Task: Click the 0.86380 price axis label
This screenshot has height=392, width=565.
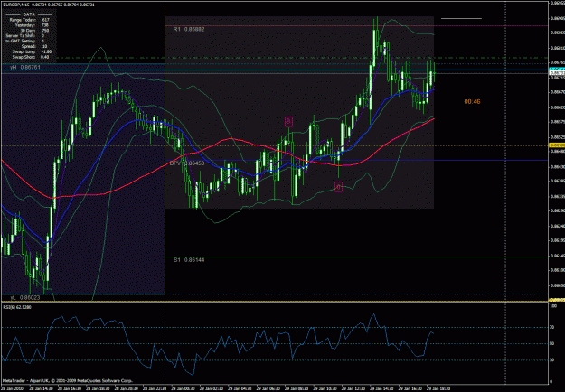Action: (558, 182)
